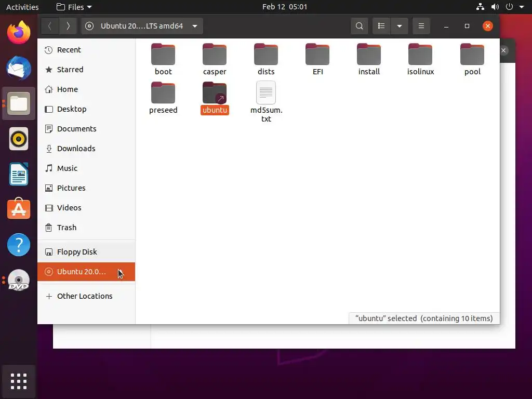Toggle list view icon in header
This screenshot has height=399, width=532.
tap(381, 26)
